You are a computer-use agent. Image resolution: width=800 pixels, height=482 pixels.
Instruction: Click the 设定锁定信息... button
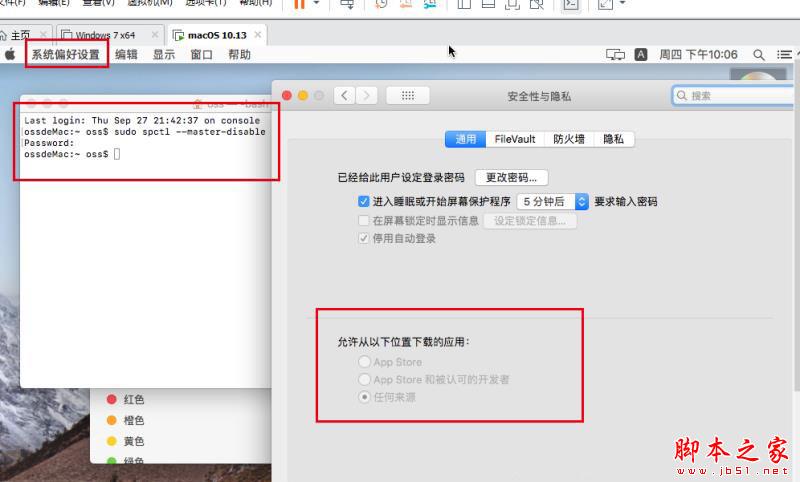(x=530, y=221)
